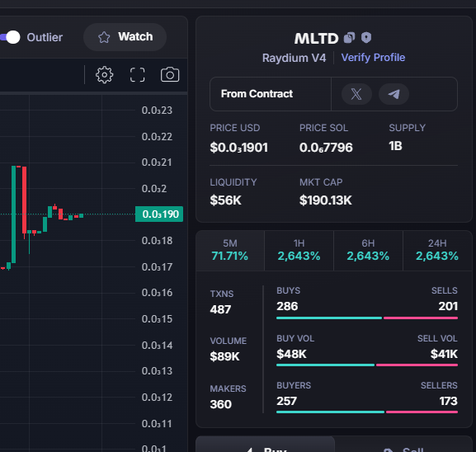Click the MLTD token name
476x452 pixels.
tap(316, 39)
